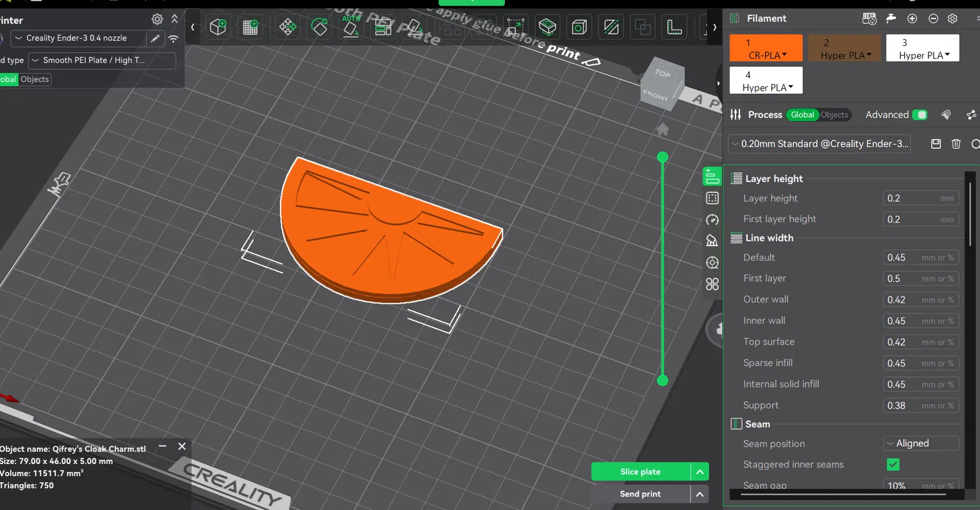Screen dimensions: 980x510
Task: Click the Arrange all objects icon
Action: (x=383, y=27)
